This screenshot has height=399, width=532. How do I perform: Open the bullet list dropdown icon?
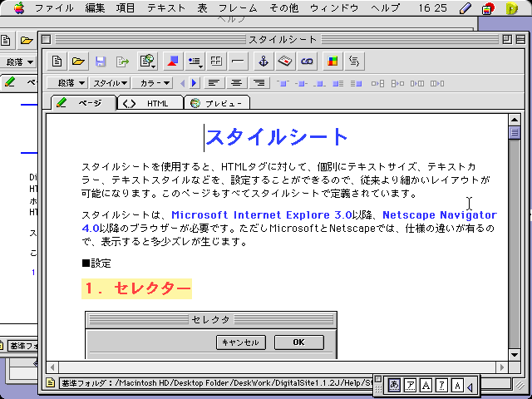click(x=195, y=61)
